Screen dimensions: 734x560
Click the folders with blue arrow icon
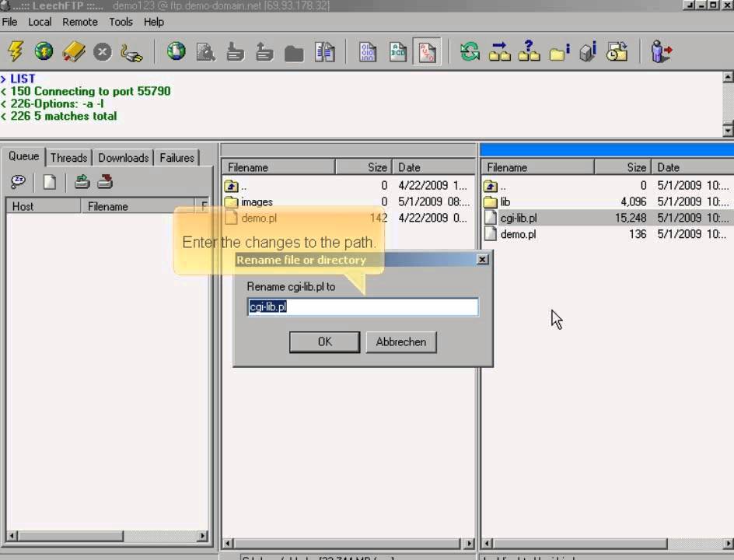coord(499,51)
